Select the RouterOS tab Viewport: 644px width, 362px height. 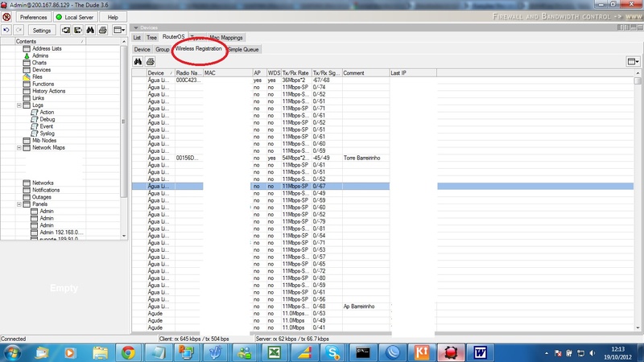(x=173, y=37)
